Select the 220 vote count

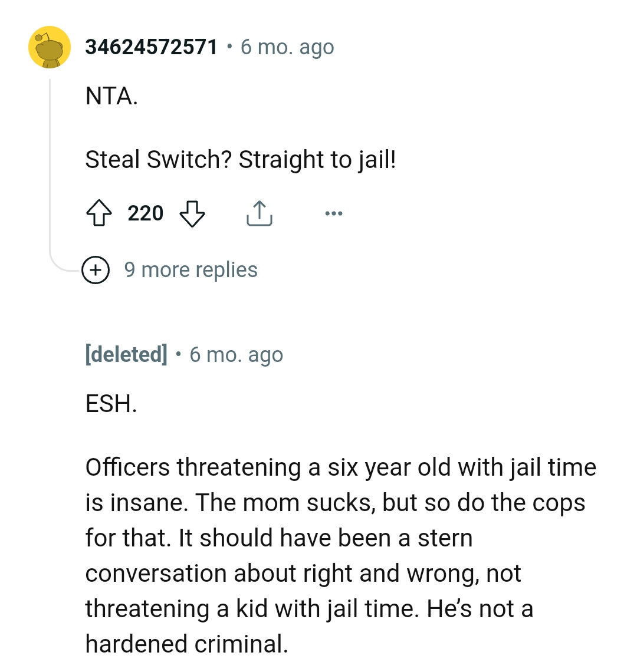[145, 213]
